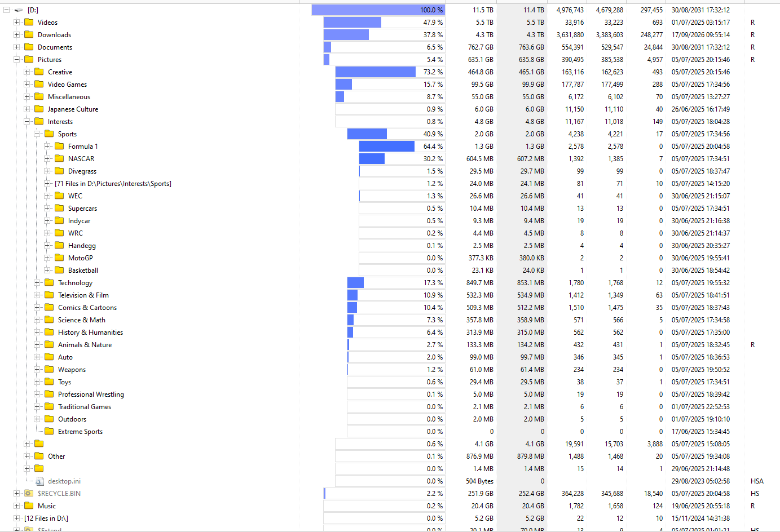Click the Video Games folder icon

point(39,85)
